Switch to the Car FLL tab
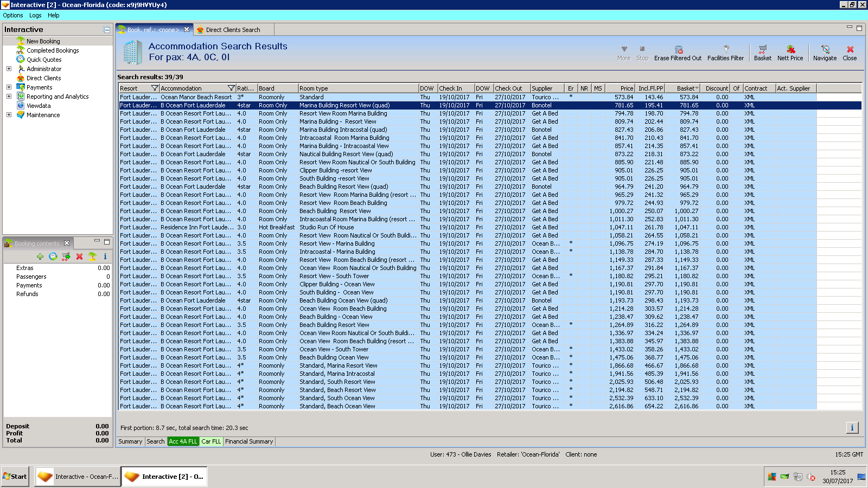 pyautogui.click(x=211, y=441)
